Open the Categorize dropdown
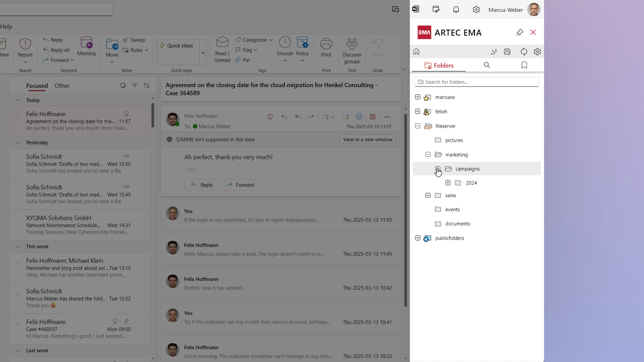Image resolution: width=644 pixels, height=362 pixels. coord(254,40)
